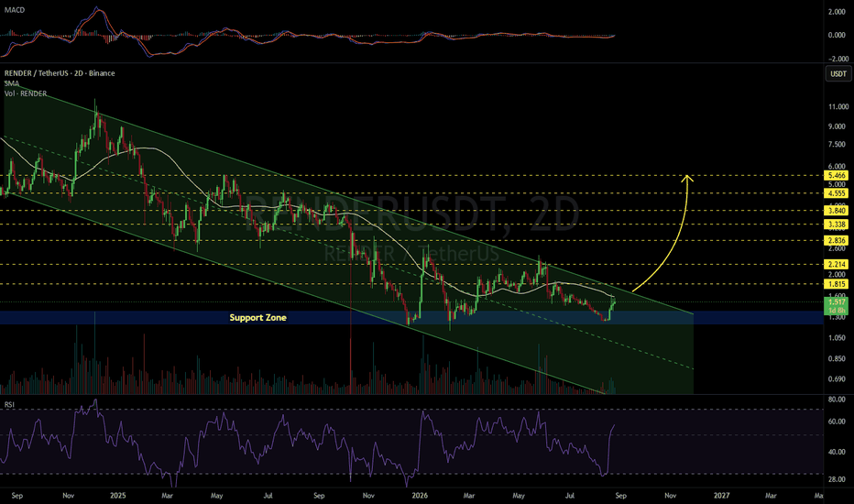The width and height of the screenshot is (854, 504).
Task: Select the 1.815 resistance price tag
Action: coord(836,284)
